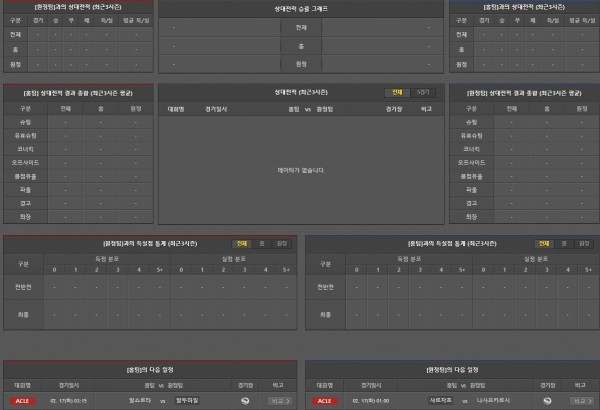600x410 pixels.
Task: Click the red ACLE badge in right schedule
Action: (323, 400)
